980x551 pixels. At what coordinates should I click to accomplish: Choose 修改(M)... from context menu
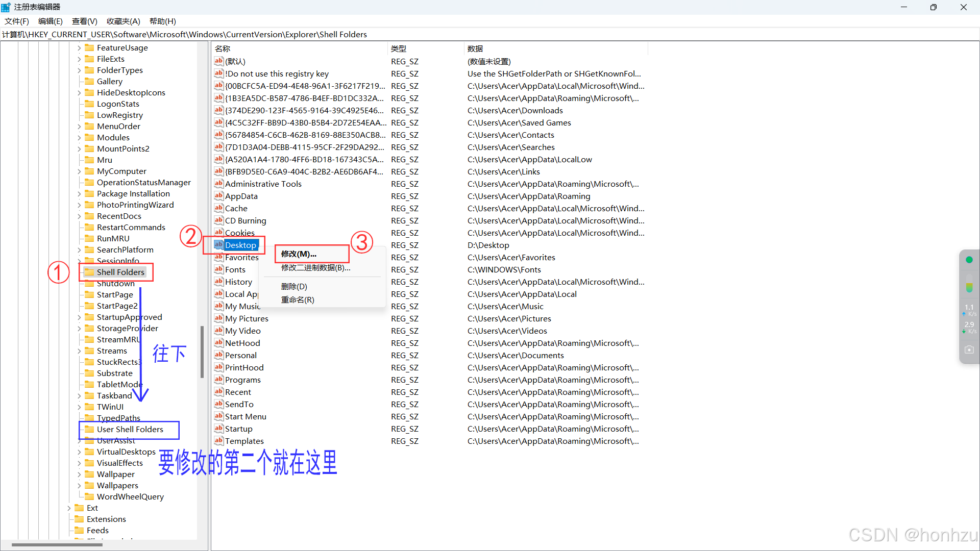(299, 254)
